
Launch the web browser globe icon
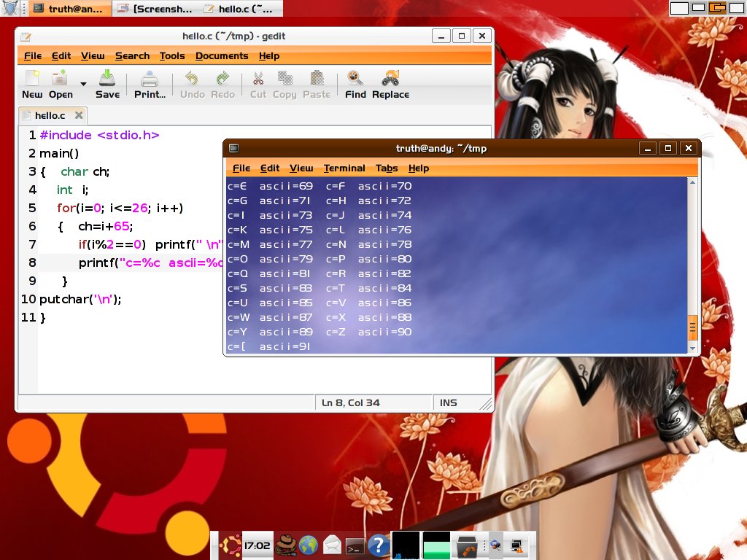click(x=309, y=545)
